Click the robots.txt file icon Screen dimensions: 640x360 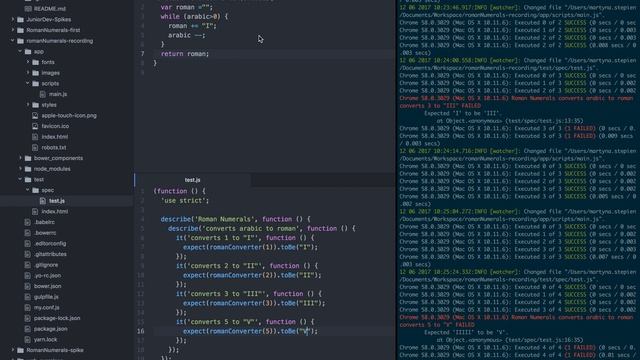35,147
